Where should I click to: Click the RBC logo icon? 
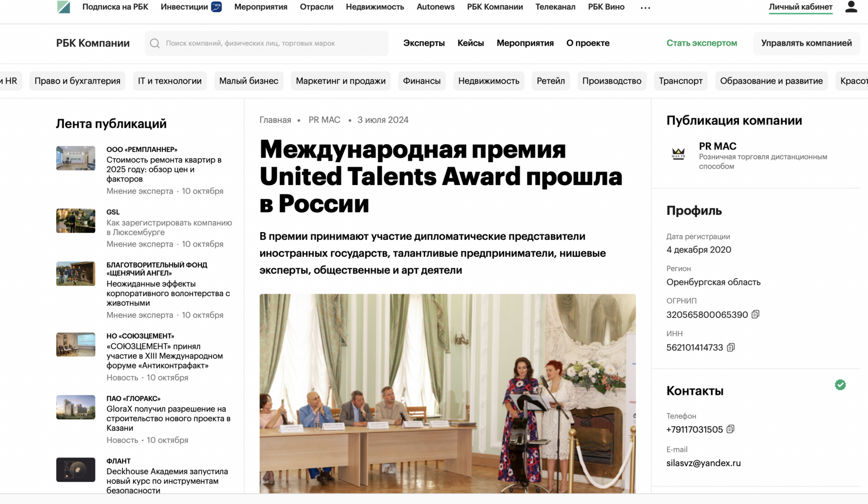pos(64,7)
